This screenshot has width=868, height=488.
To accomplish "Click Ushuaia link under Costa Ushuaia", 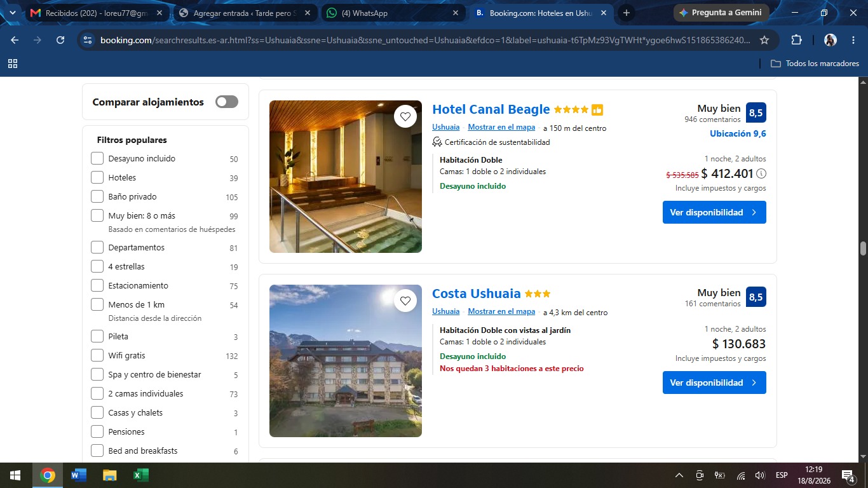I will [445, 311].
